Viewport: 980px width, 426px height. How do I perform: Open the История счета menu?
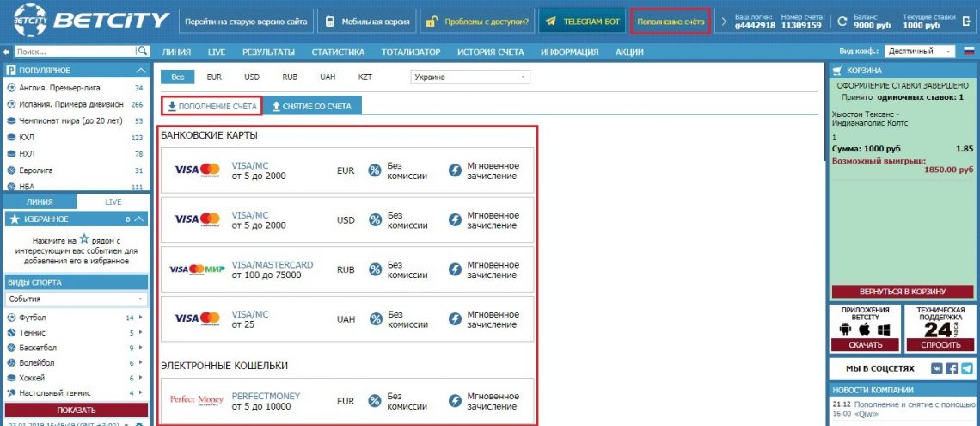[x=491, y=52]
